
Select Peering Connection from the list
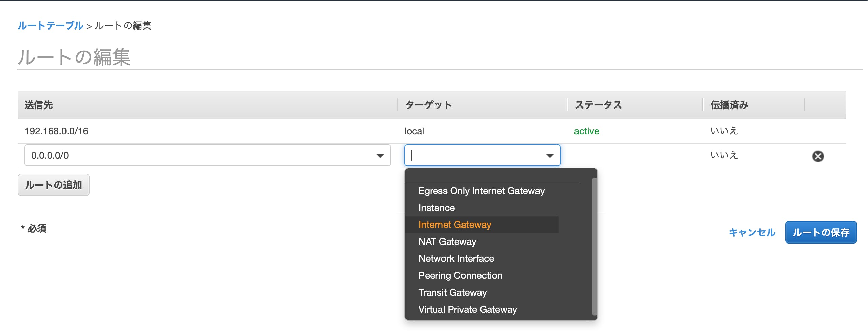[460, 275]
